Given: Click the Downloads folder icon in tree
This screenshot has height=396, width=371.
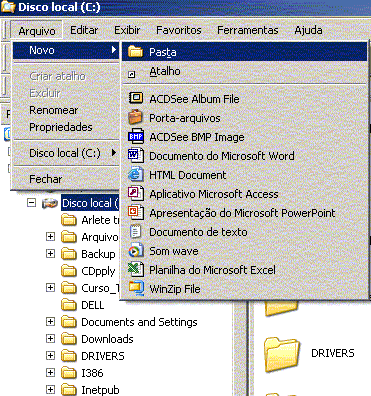Looking at the screenshot, I should [69, 339].
